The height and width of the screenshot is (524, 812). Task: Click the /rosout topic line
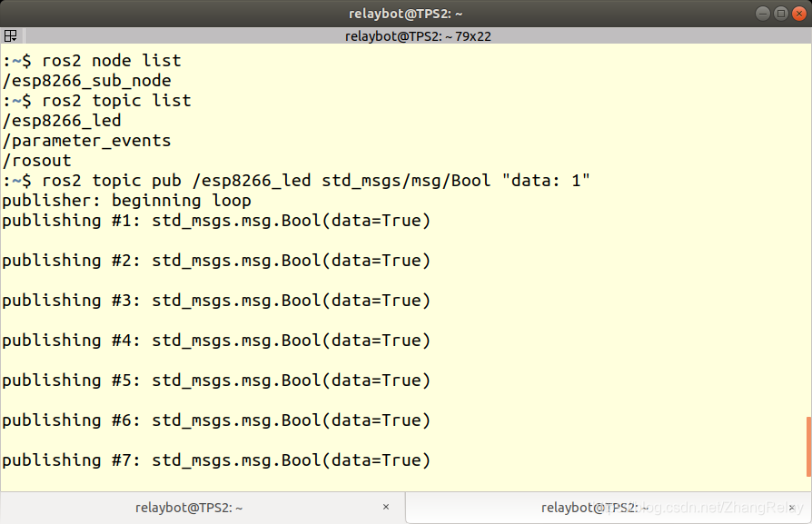(35, 160)
